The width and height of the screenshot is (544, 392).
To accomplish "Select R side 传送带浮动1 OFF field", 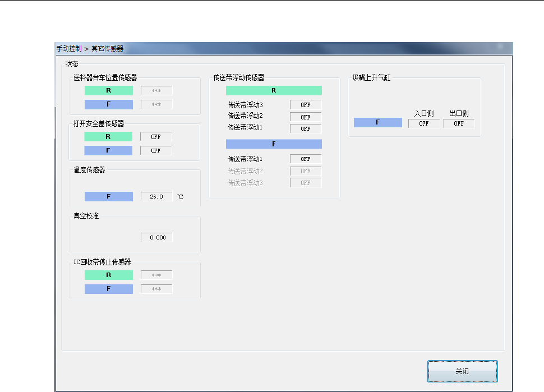I will [x=306, y=128].
